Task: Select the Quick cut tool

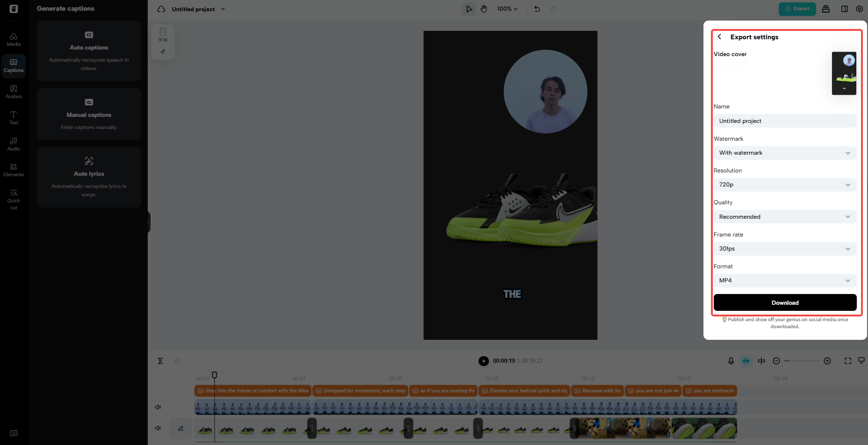Action: point(14,198)
